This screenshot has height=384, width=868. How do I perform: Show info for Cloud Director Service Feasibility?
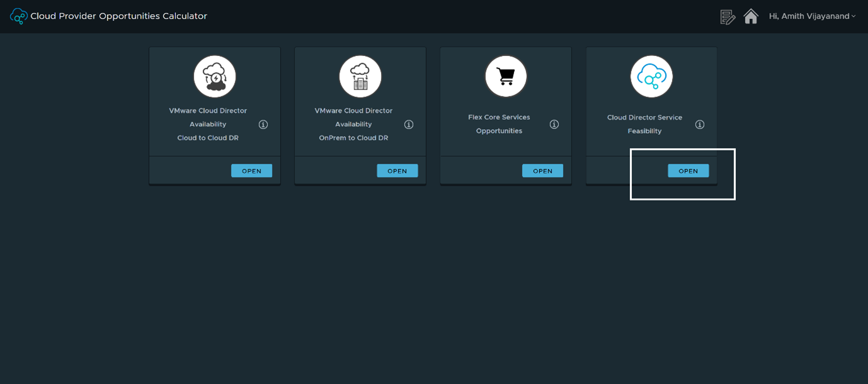click(x=700, y=125)
